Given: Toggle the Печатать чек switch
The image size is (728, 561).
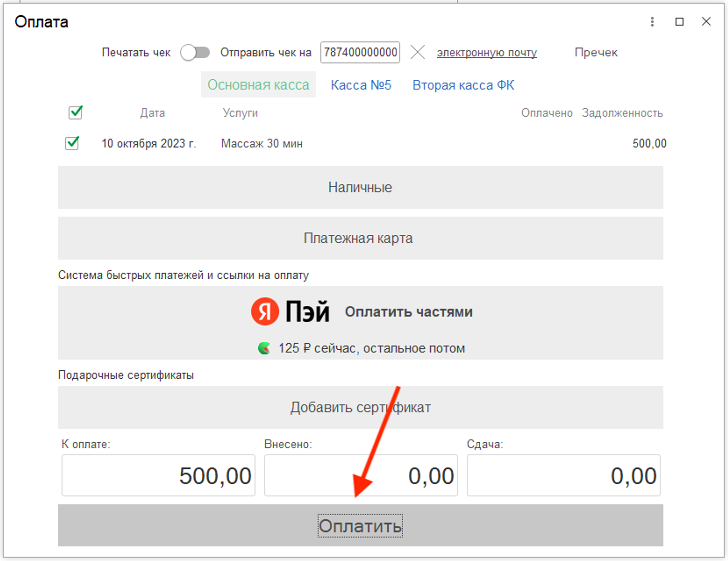Looking at the screenshot, I should 195,53.
